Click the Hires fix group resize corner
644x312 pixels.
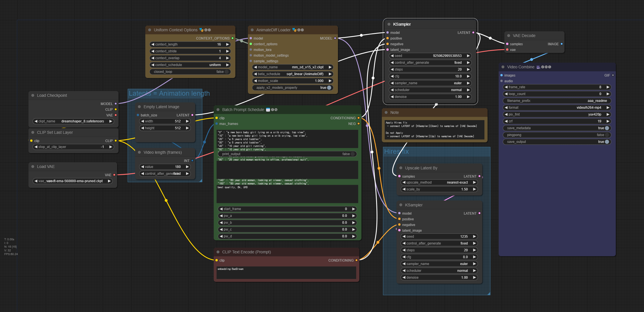point(488,293)
